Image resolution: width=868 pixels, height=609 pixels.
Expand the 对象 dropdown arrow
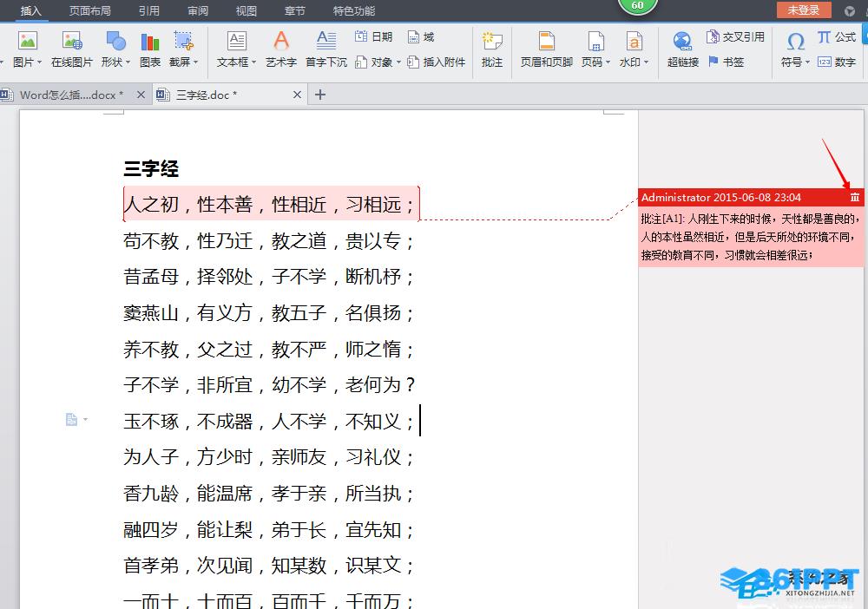tap(398, 62)
